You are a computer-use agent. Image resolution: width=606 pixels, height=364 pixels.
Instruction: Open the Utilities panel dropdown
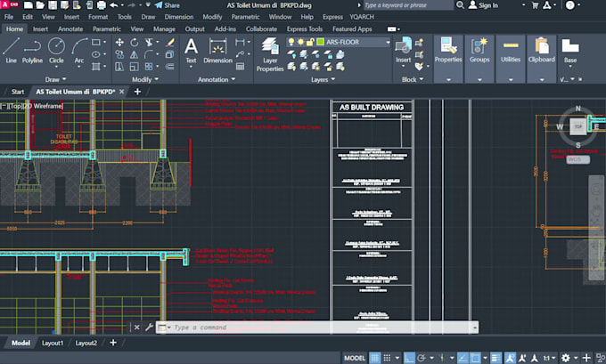pyautogui.click(x=511, y=80)
